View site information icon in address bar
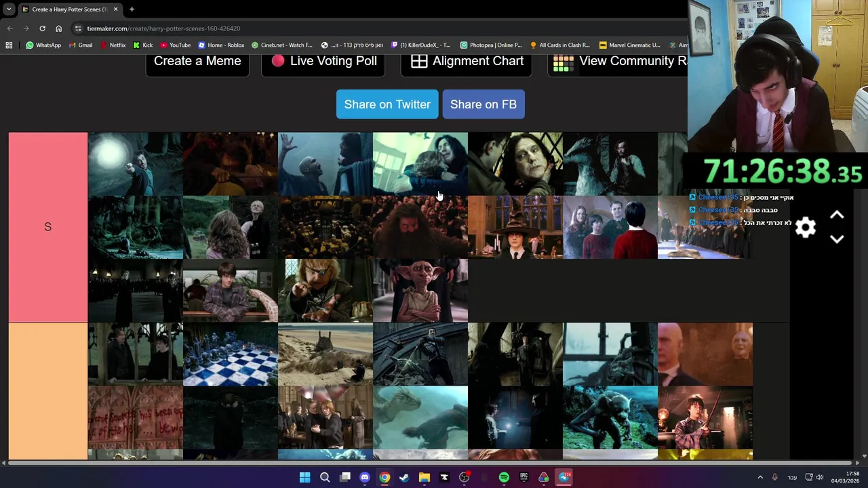 [79, 28]
